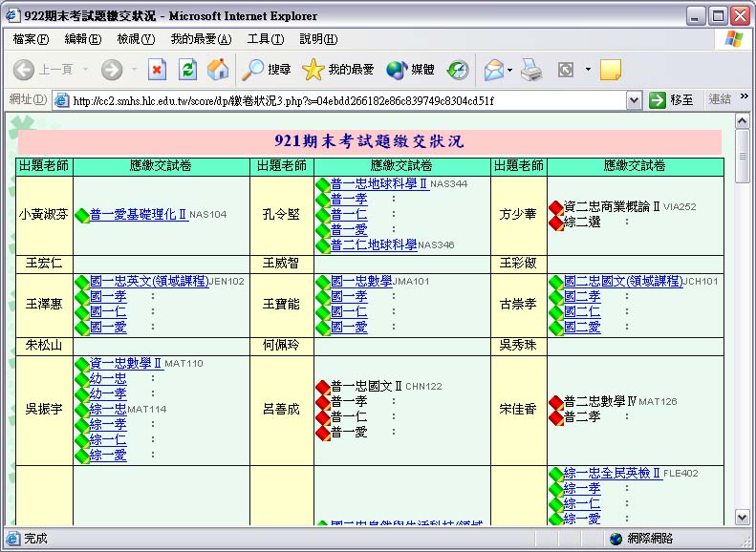Click the vertical scrollbar down arrow

(743, 517)
